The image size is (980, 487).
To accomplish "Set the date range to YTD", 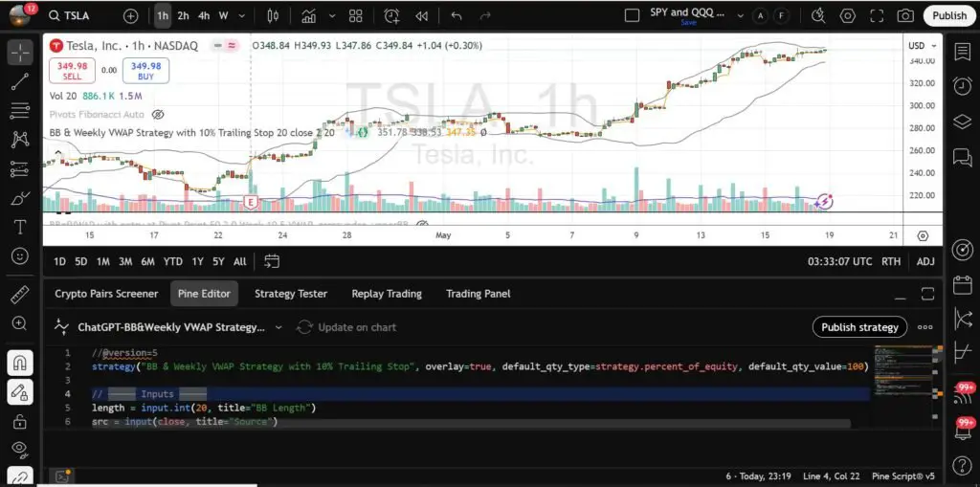I will click(x=172, y=261).
